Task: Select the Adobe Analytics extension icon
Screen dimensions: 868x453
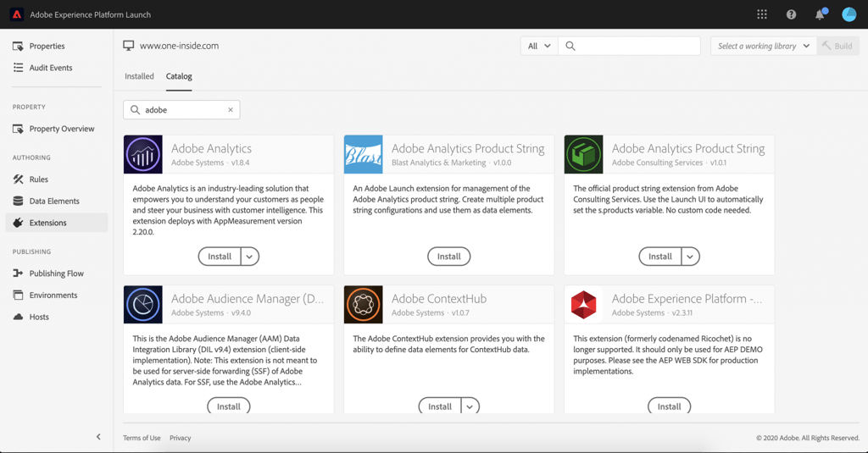Action: coord(142,154)
